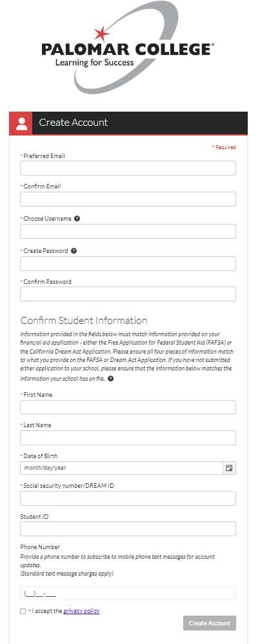Open the privacy policy link
Screen dimensions: 260x644
coord(81,610)
